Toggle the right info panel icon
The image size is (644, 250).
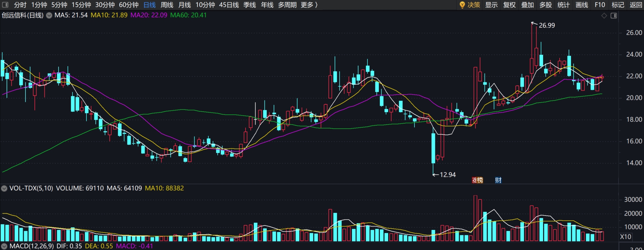tap(614, 16)
